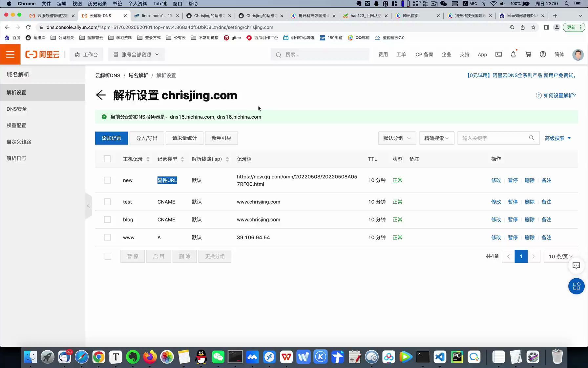This screenshot has height=368, width=588.
Task: Open the 历史记录 menu in menu bar
Action: click(97, 4)
